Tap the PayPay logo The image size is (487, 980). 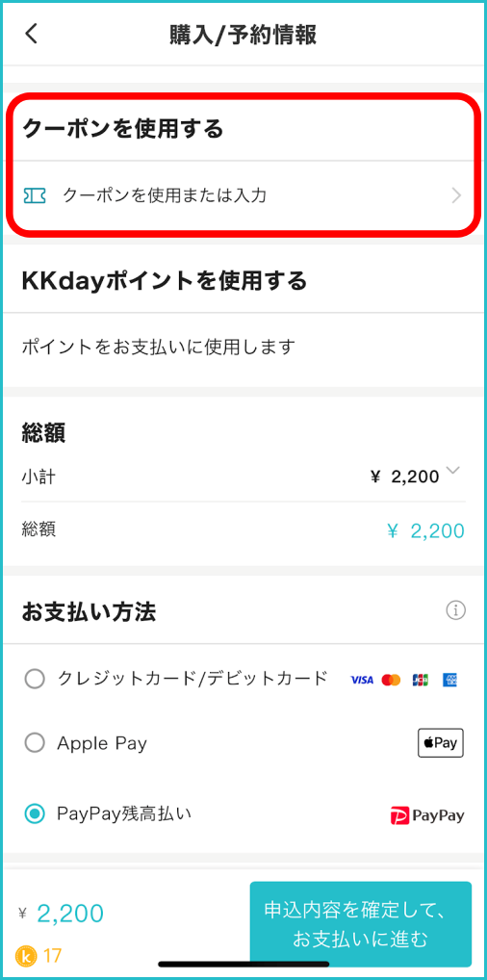[x=427, y=815]
